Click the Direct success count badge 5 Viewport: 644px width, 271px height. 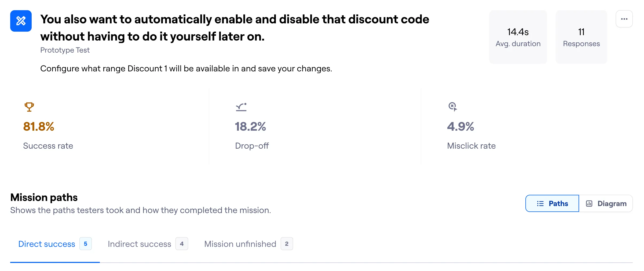(86, 244)
